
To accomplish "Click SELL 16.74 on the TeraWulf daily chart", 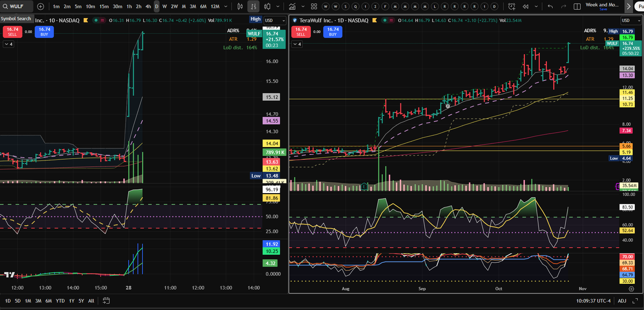I will click(301, 31).
